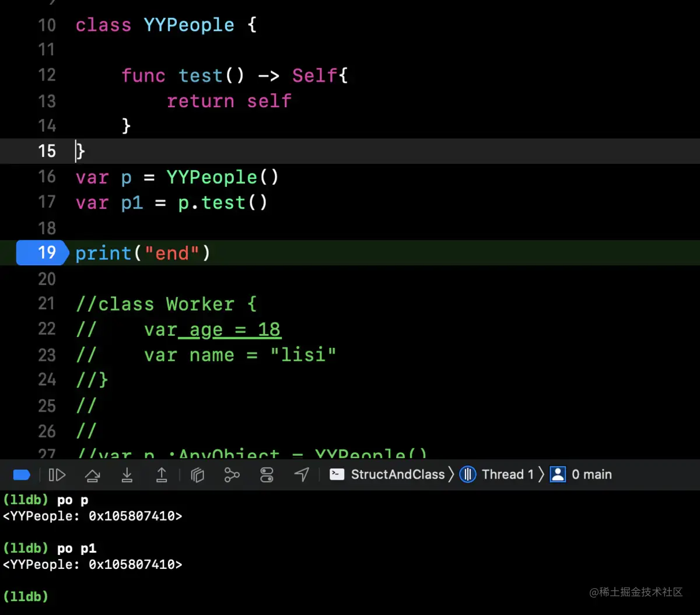Click 'p.test()' on line 17
The image size is (700, 615).
pos(222,203)
